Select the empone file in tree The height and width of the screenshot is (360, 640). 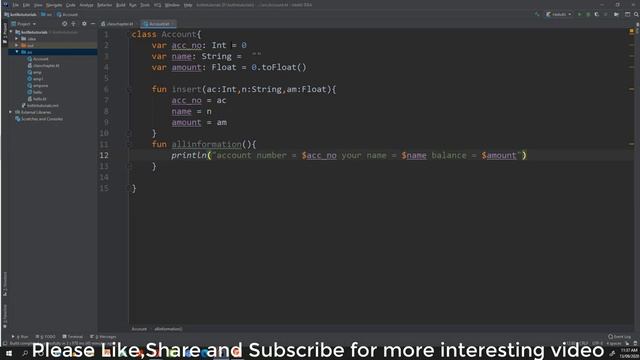(38, 85)
